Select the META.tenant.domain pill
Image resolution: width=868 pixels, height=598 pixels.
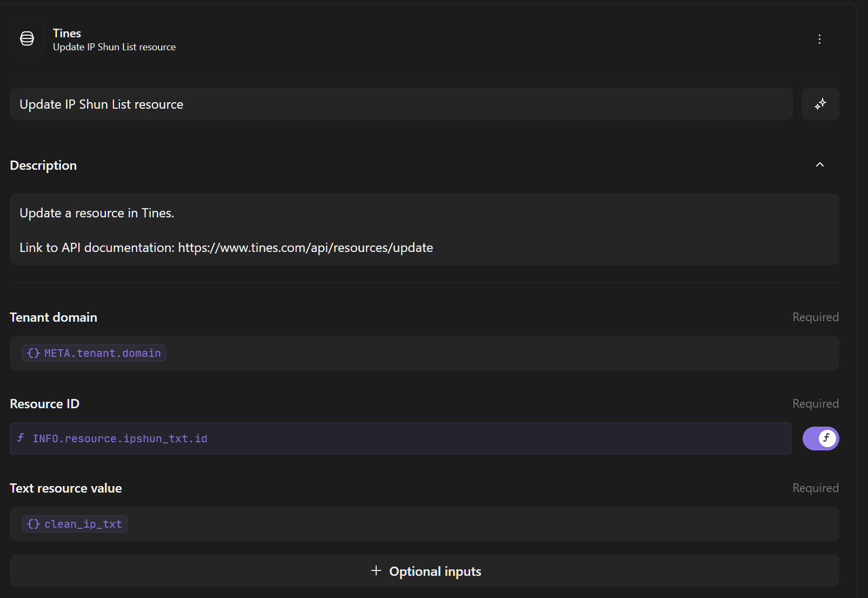point(102,353)
